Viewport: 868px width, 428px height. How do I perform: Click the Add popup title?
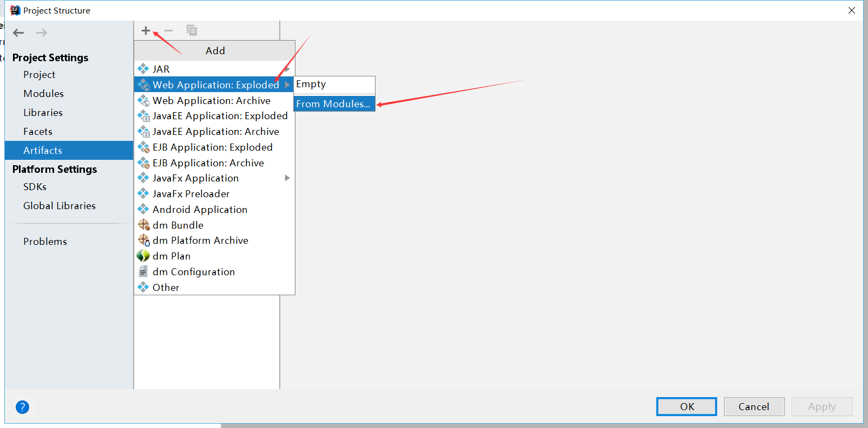click(x=215, y=50)
